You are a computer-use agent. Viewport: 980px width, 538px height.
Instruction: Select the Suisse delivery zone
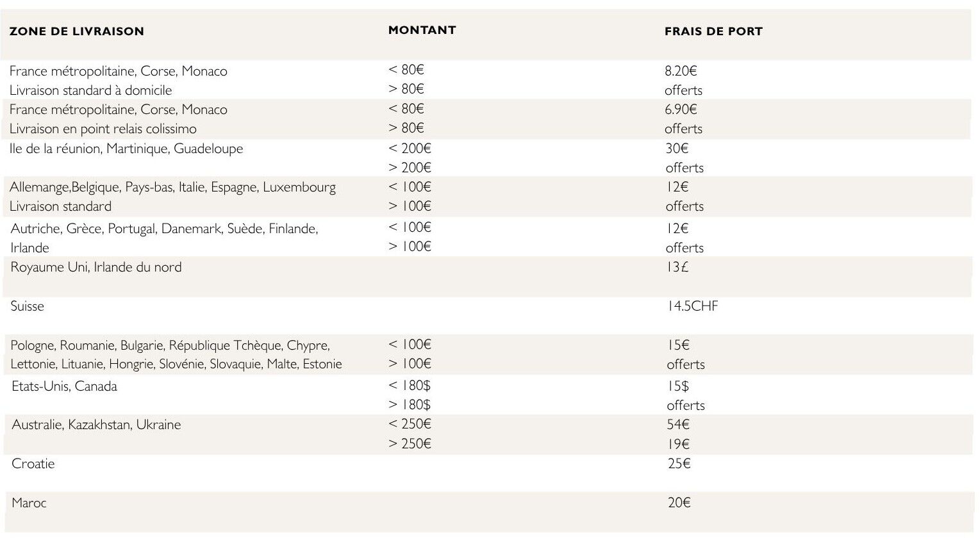tap(28, 306)
